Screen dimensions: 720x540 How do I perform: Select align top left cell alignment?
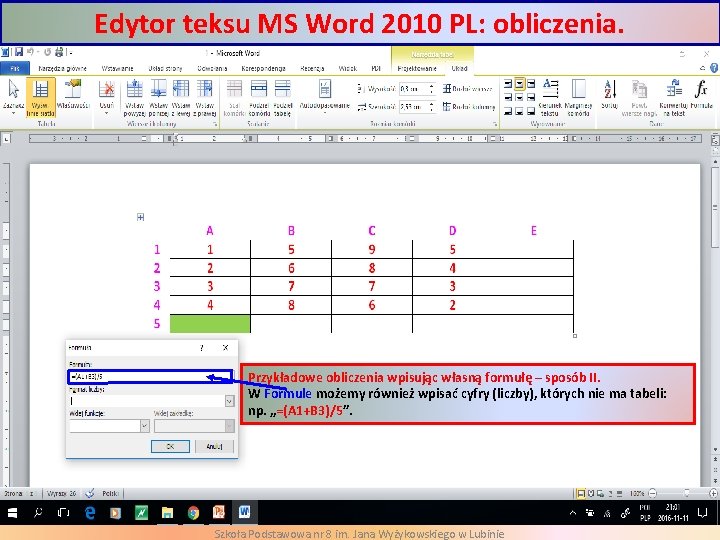pos(508,84)
